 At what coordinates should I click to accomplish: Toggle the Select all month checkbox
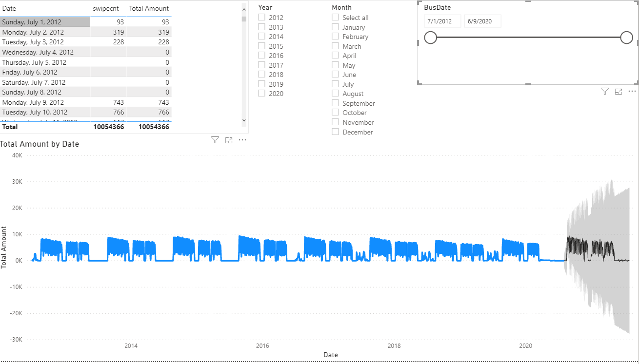pyautogui.click(x=336, y=17)
